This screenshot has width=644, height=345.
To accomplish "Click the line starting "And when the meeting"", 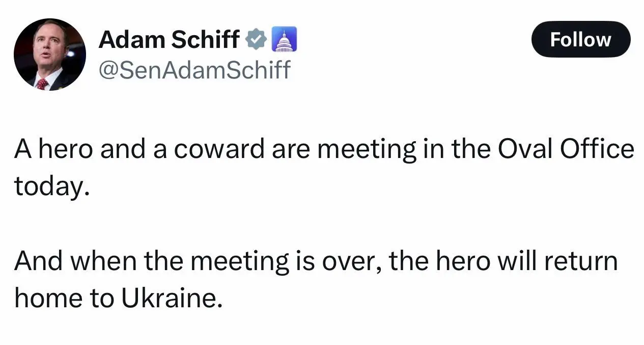I will tap(316, 261).
